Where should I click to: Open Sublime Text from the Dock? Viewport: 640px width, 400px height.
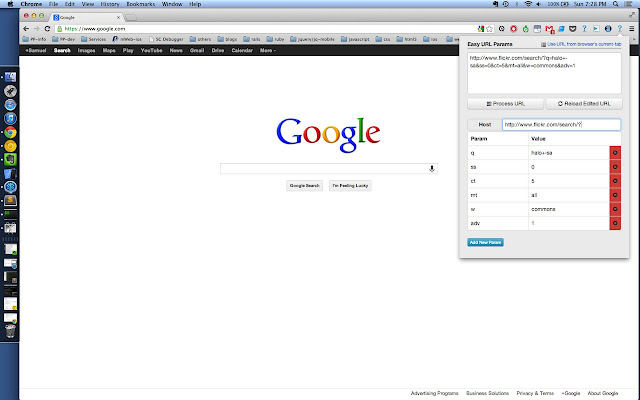click(10, 200)
